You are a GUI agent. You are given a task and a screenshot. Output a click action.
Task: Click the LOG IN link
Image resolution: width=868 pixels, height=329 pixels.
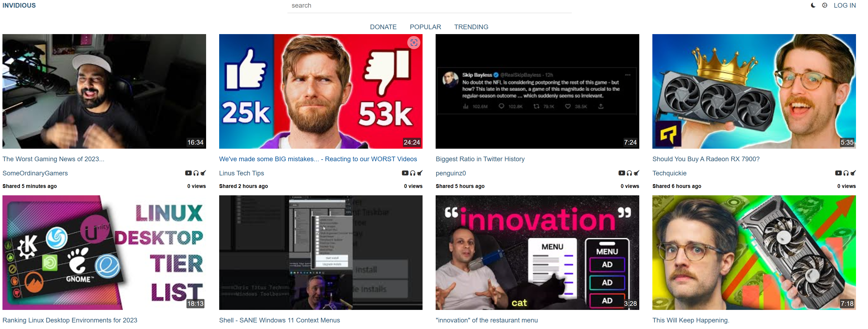pos(844,5)
